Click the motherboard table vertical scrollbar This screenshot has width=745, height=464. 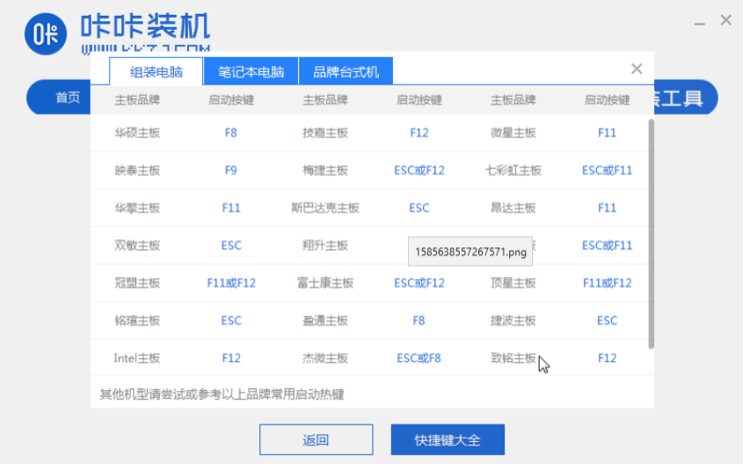pos(652,232)
